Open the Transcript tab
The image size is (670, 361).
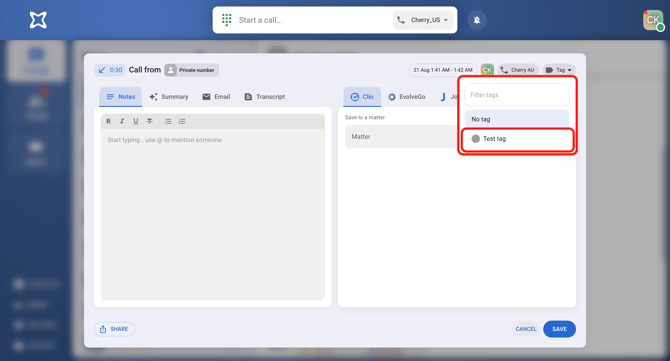pyautogui.click(x=264, y=97)
